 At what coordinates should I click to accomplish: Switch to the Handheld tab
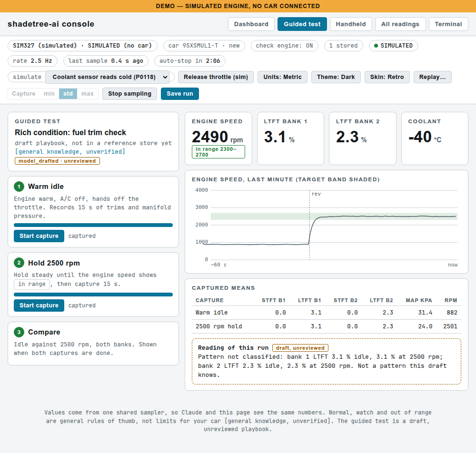tap(351, 24)
